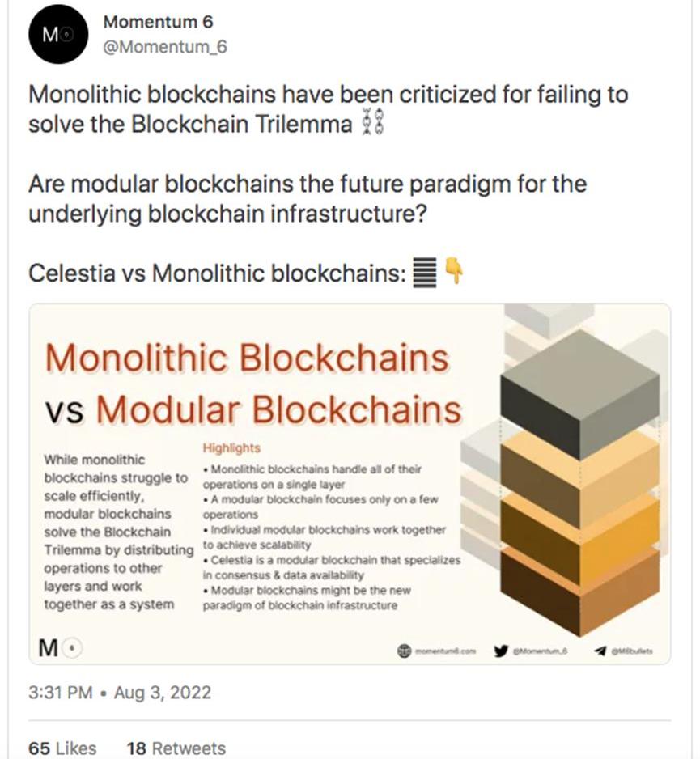View the 65 Likes list
This screenshot has width=700, height=759.
[62, 748]
